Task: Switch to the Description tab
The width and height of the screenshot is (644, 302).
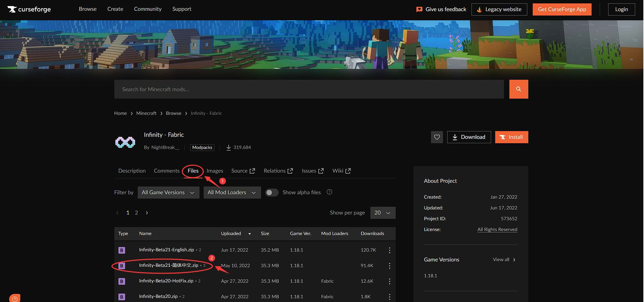Action: 132,171
